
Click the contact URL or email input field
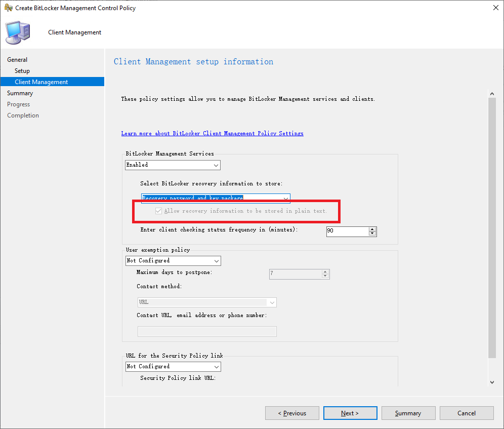(207, 331)
